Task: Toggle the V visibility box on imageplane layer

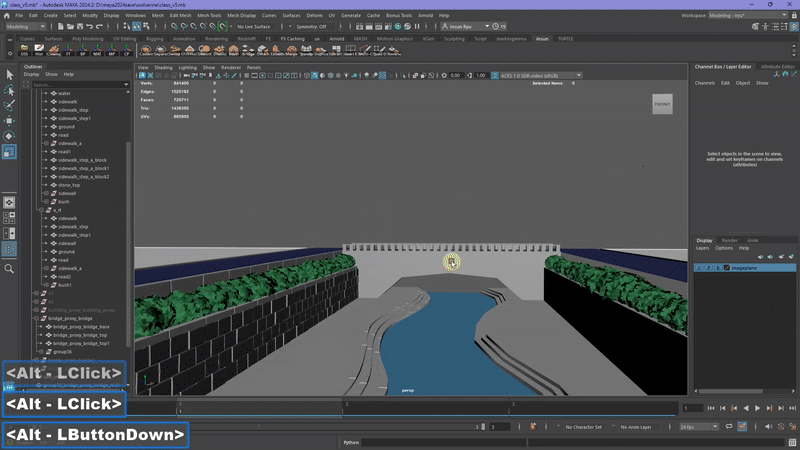Action: click(698, 268)
